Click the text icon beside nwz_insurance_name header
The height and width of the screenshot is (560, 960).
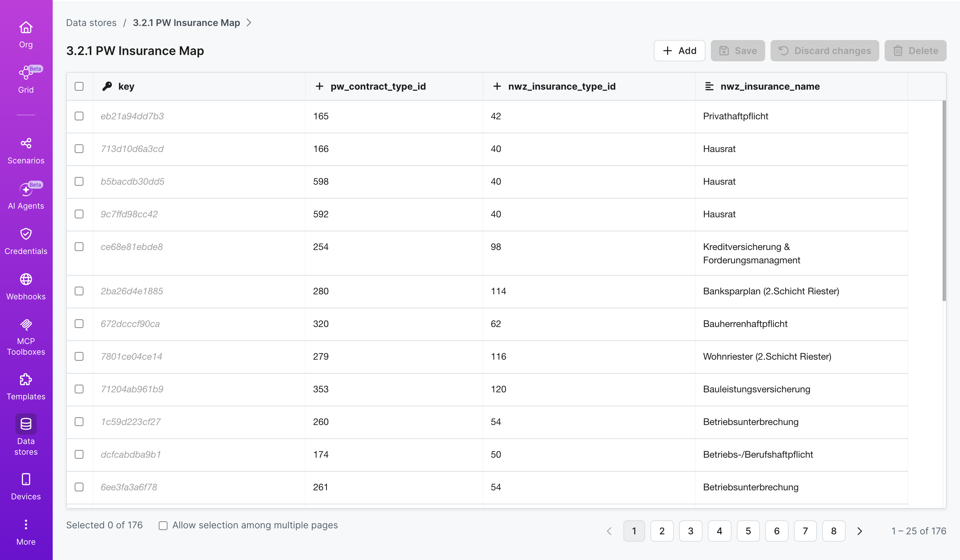(709, 86)
